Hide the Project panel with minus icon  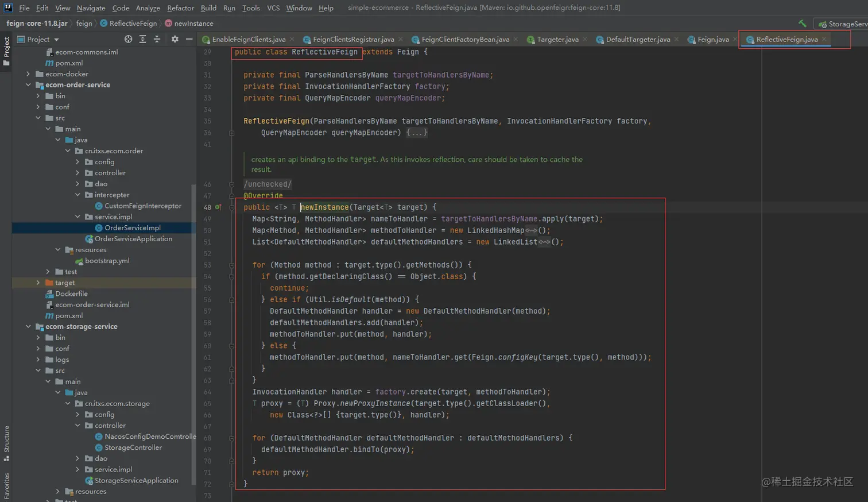coord(189,39)
